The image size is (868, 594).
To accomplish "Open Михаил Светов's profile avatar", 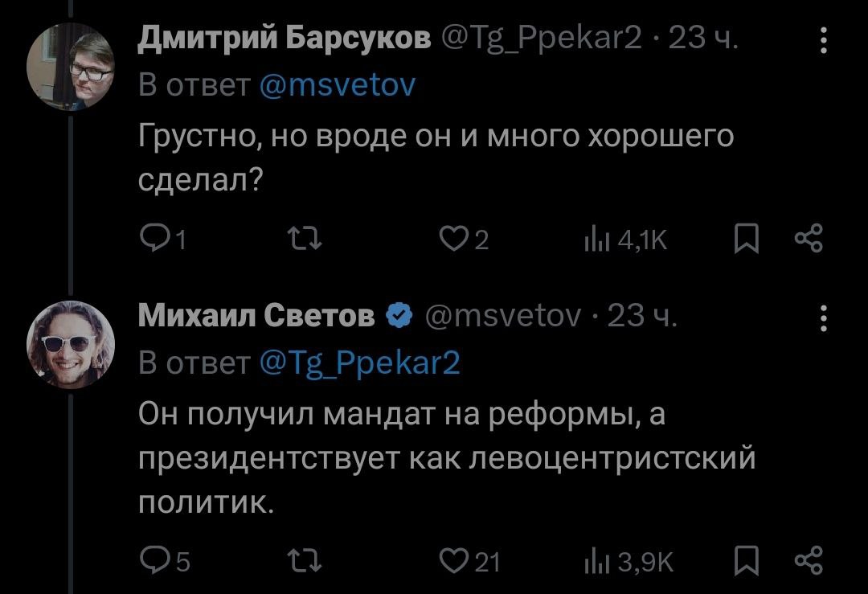I will click(x=70, y=345).
